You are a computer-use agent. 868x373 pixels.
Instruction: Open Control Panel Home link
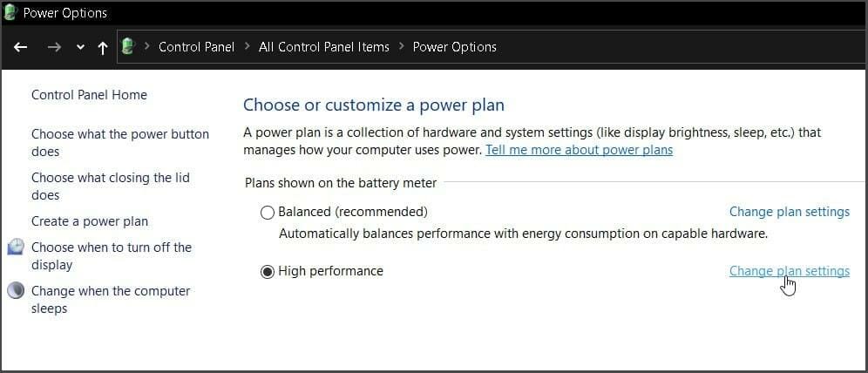(89, 95)
